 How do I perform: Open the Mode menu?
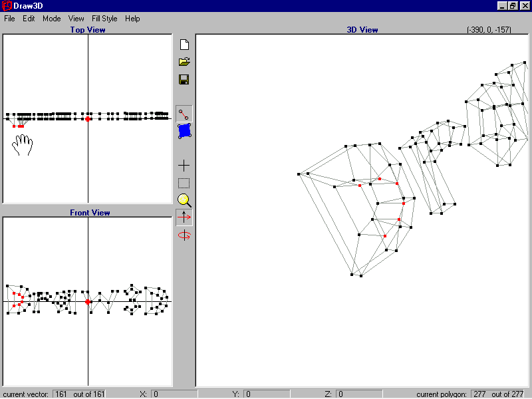point(52,19)
